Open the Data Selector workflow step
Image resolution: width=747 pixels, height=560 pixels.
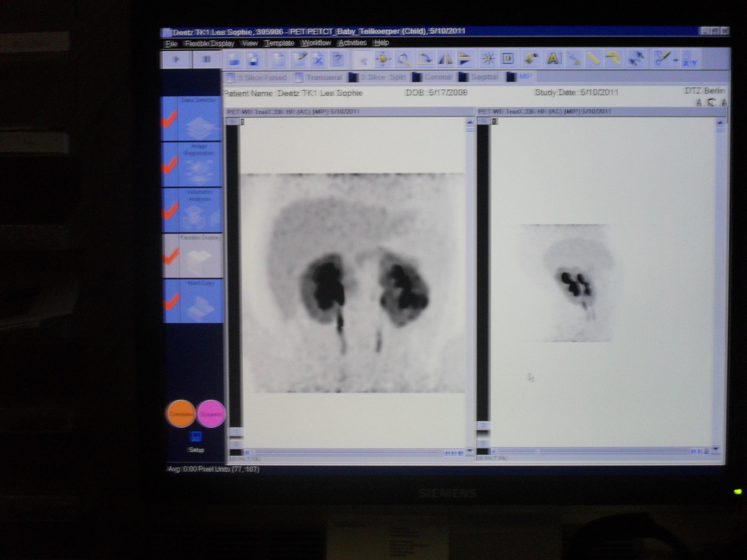192,118
